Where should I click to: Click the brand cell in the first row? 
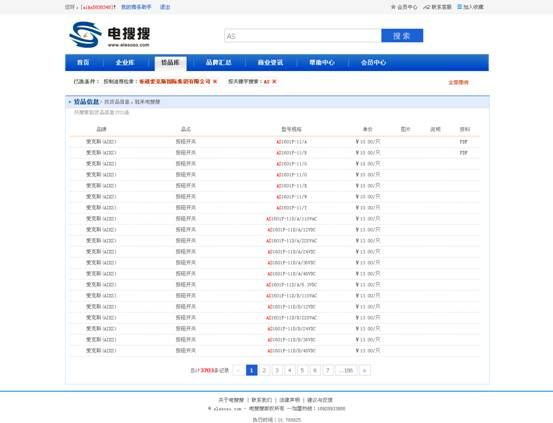(101, 142)
